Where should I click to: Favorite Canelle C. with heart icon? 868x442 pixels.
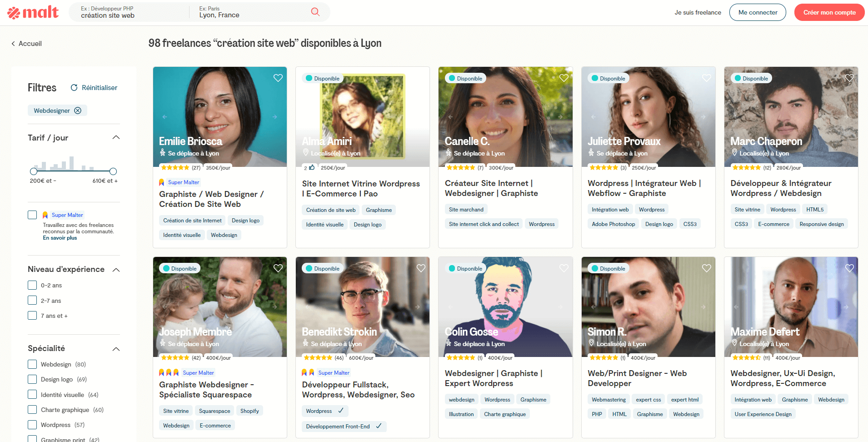pos(564,78)
